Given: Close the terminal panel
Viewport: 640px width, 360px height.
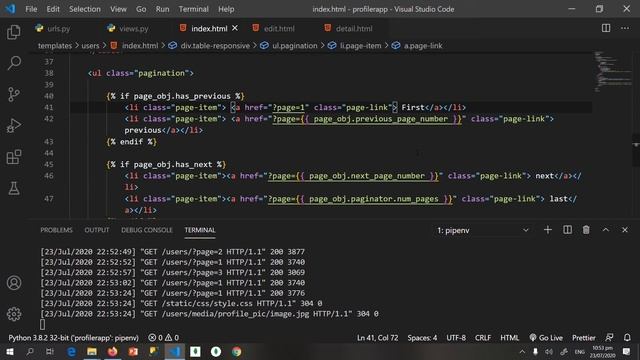Looking at the screenshot, I should 625,230.
